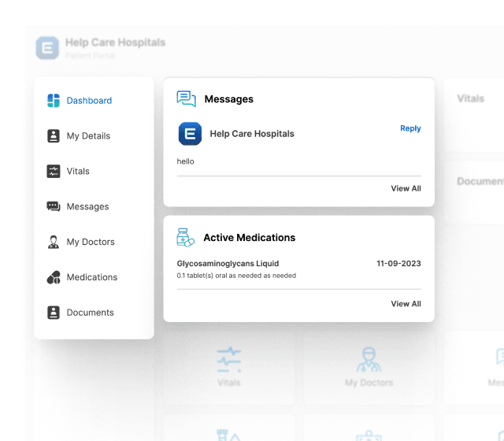This screenshot has height=441, width=504.
Task: Select My Doctors in the sidebar
Action: click(91, 242)
